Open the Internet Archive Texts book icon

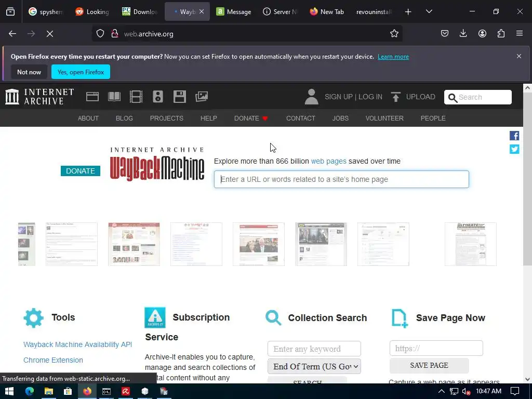(x=114, y=97)
